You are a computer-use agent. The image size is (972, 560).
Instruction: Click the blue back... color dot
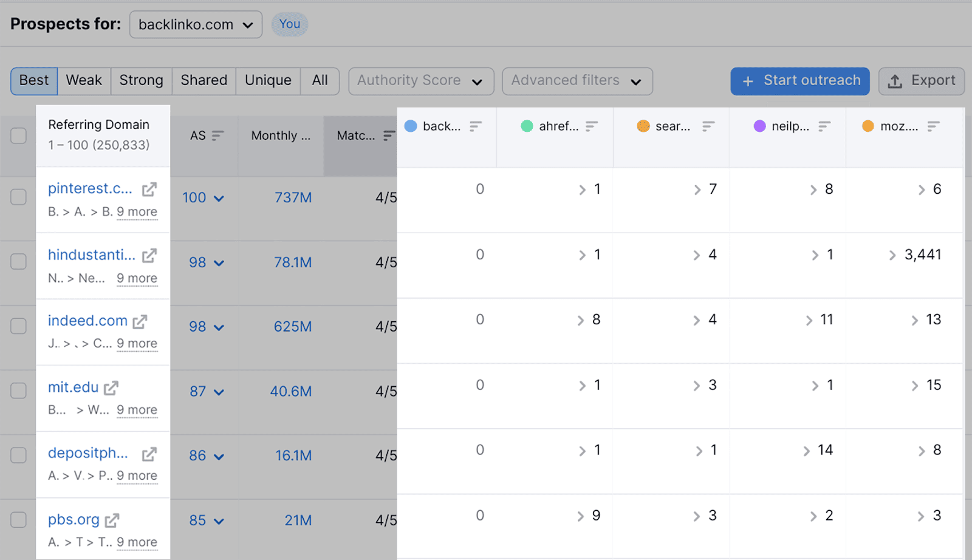(411, 126)
